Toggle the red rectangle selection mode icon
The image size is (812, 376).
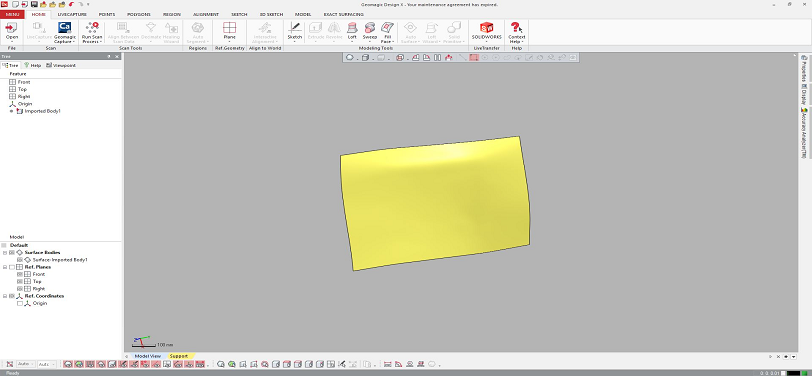474,57
